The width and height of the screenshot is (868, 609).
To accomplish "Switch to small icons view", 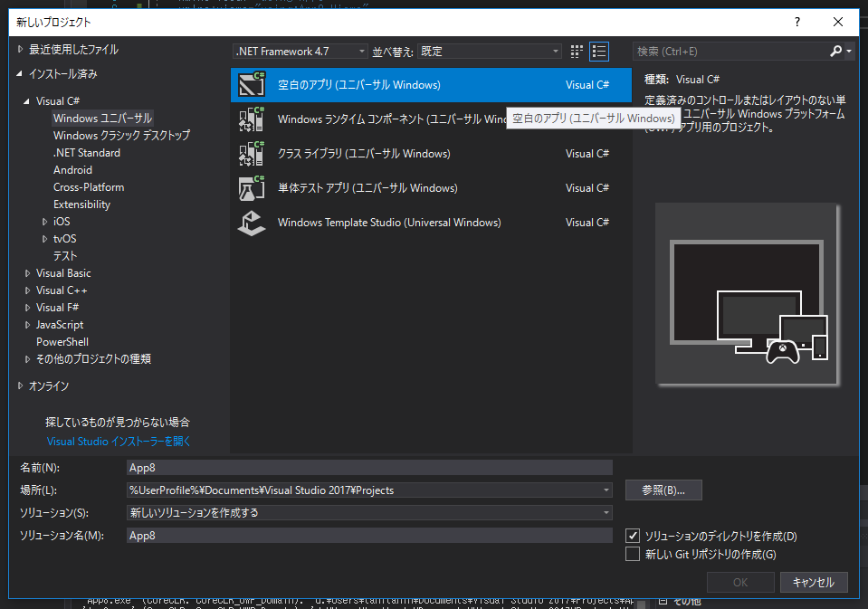I will (577, 52).
